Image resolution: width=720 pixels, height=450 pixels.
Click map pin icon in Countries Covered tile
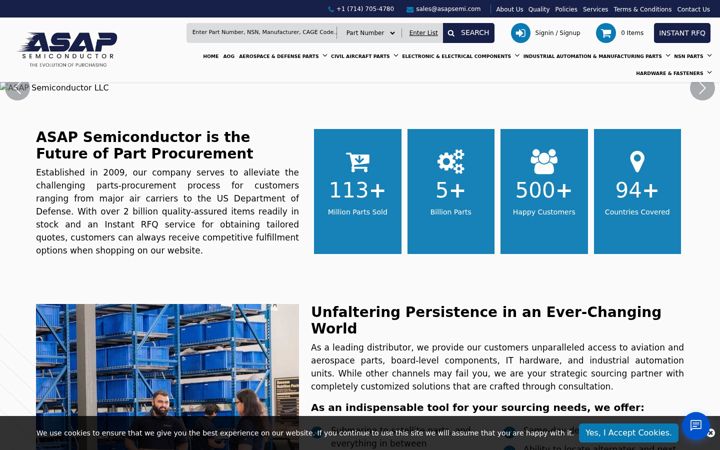click(637, 162)
